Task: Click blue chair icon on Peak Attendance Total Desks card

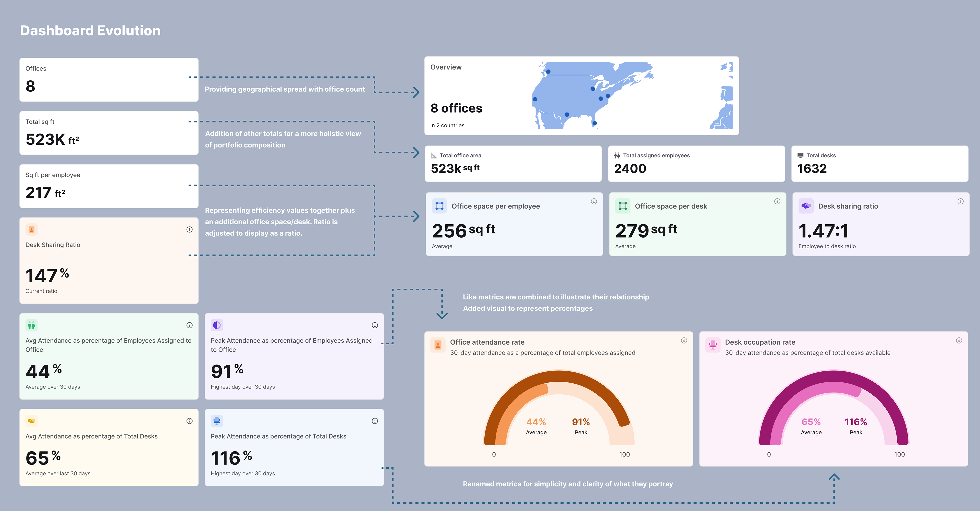Action: [217, 421]
